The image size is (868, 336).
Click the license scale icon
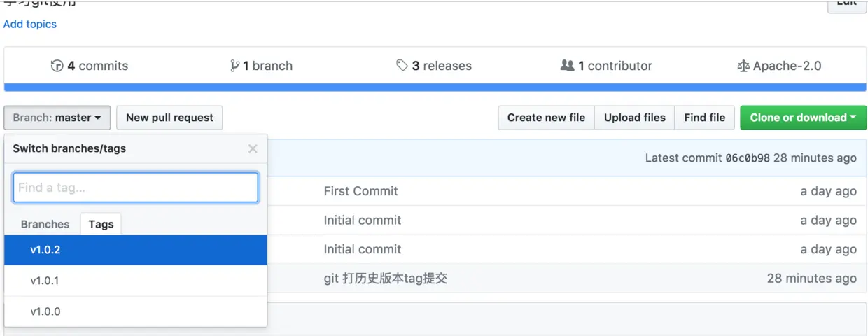pos(743,66)
